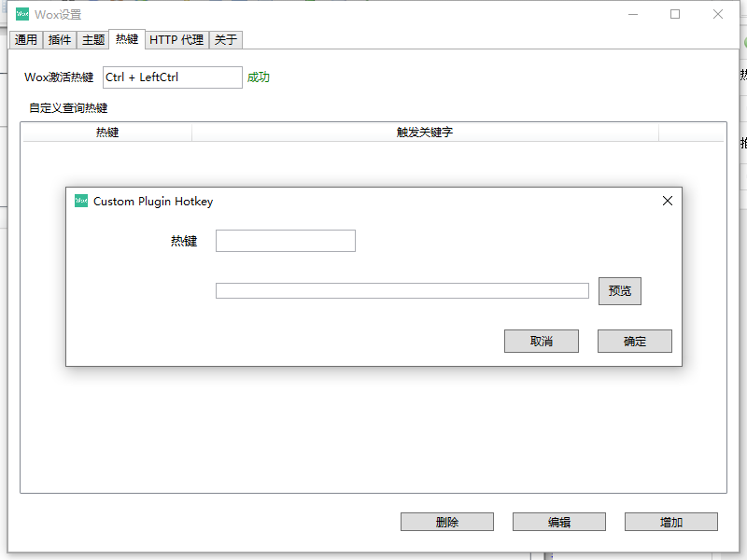
Task: Click the 删除 button
Action: tap(447, 522)
